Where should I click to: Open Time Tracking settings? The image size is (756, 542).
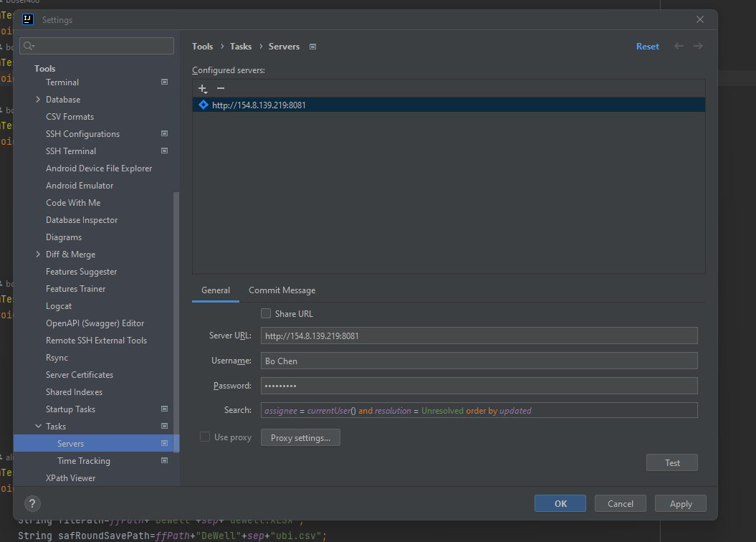coord(84,461)
